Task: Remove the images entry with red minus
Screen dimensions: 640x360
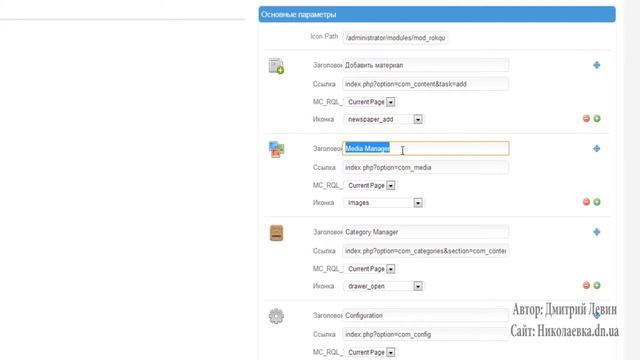Action: pos(586,202)
